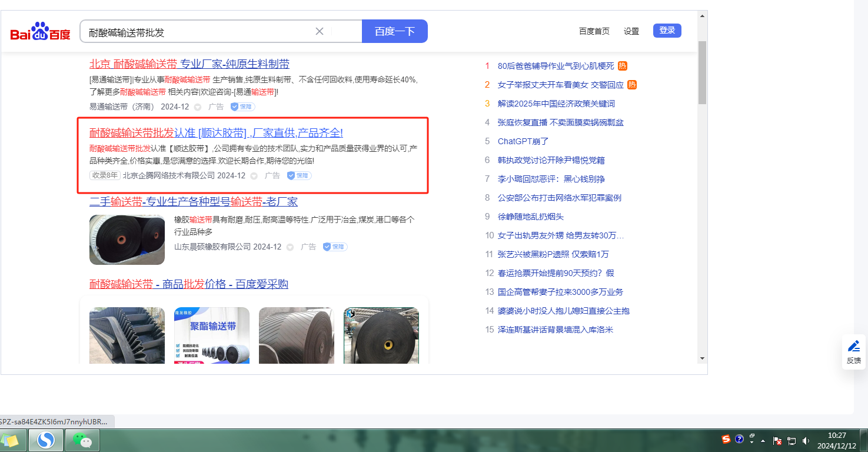Click the 保障 badge under 顺达胶带 result

pyautogui.click(x=299, y=175)
